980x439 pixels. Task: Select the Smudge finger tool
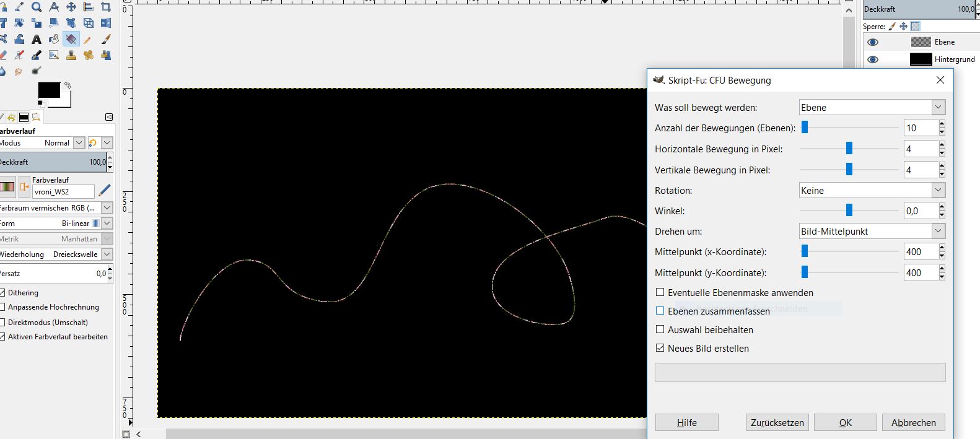19,71
